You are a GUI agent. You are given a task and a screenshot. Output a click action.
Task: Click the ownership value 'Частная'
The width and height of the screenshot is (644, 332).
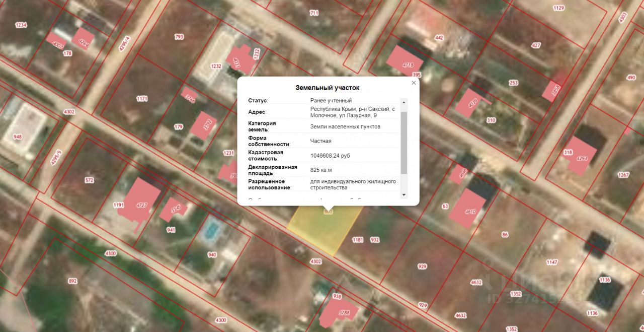pos(320,141)
